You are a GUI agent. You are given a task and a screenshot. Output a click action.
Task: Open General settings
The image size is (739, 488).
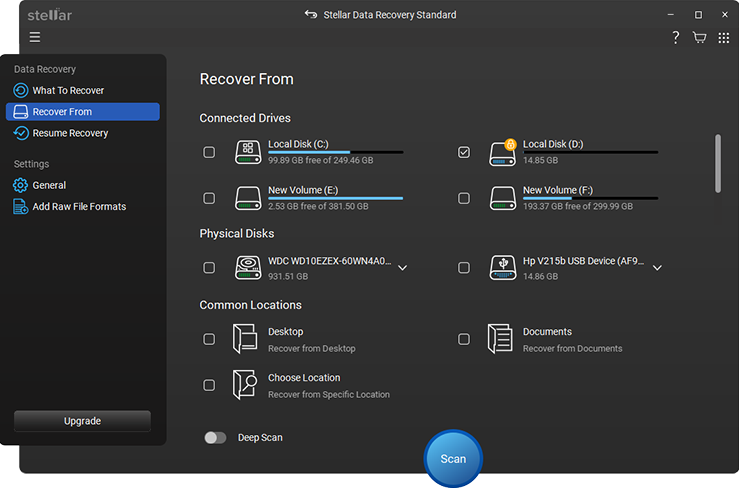click(83, 185)
